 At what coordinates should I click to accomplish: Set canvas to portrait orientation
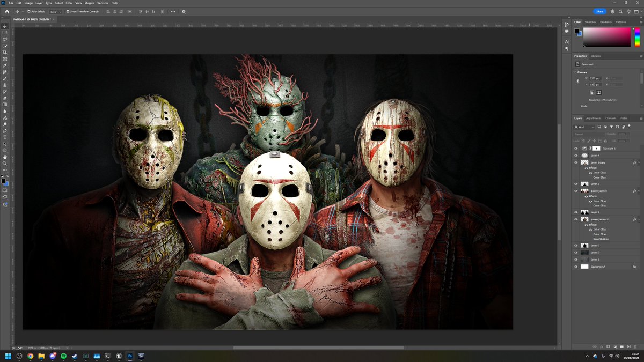pyautogui.click(x=592, y=92)
